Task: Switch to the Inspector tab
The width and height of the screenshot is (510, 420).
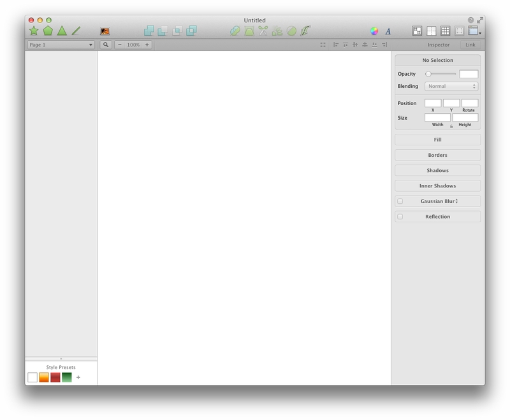Action: tap(440, 45)
